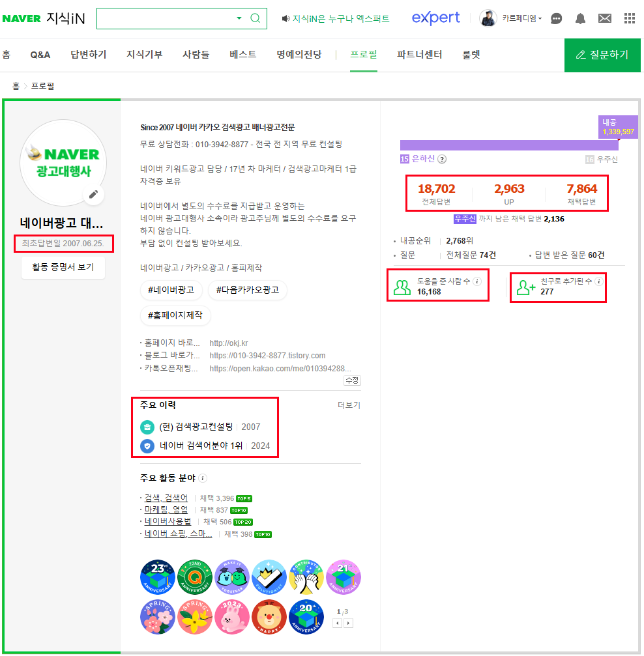Click the pencil edit profile picture icon

[95, 194]
